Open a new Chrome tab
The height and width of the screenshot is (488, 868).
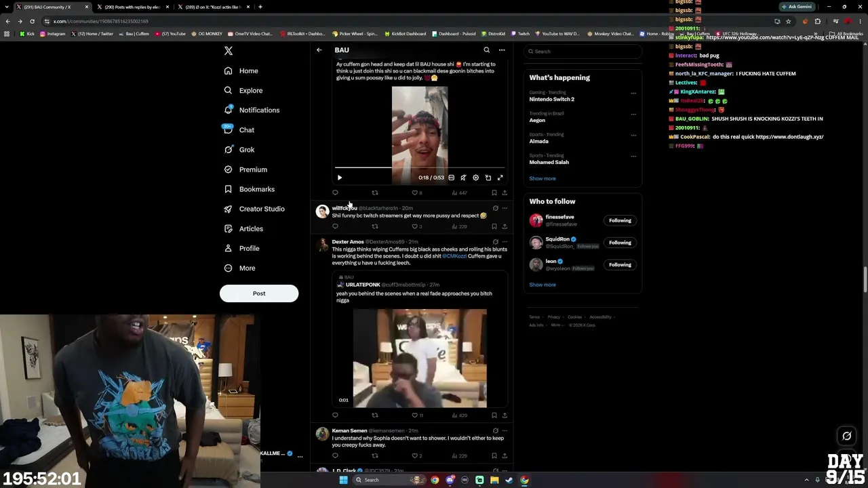pyautogui.click(x=260, y=7)
